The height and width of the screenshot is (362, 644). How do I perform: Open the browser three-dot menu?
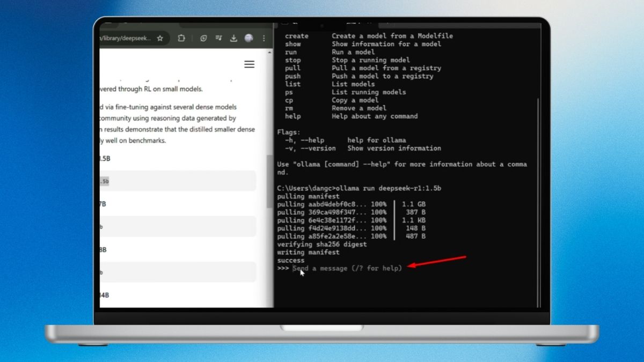tap(264, 39)
